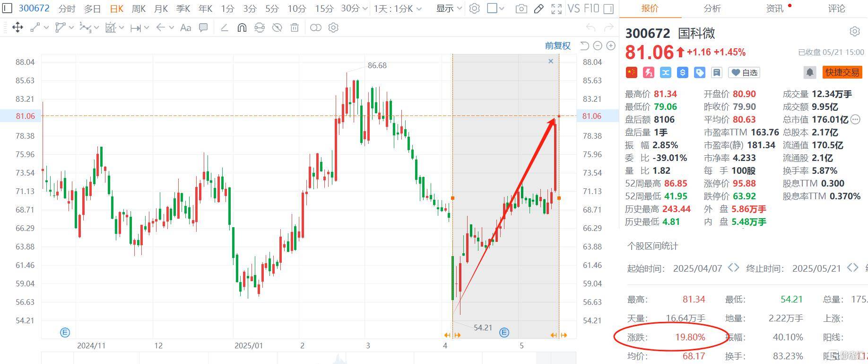Image resolution: width=868 pixels, height=364 pixels.
Task: Open the 1天:1分K dropdown
Action: pos(398,9)
